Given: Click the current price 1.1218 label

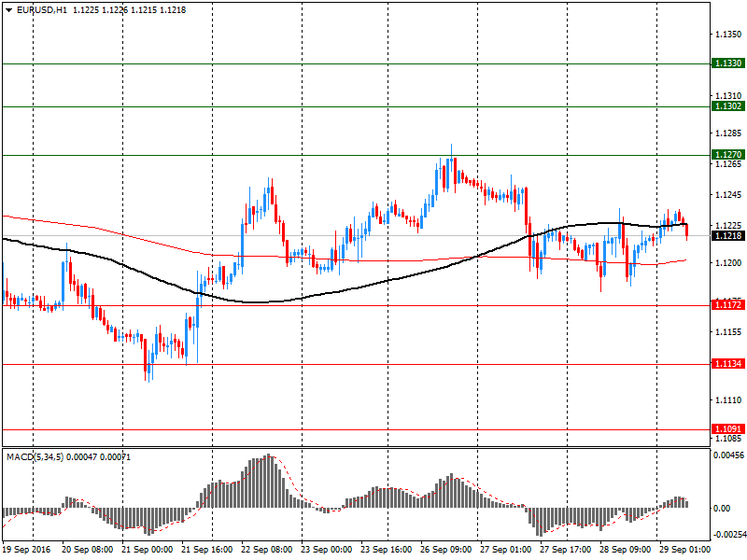Looking at the screenshot, I should (x=727, y=236).
